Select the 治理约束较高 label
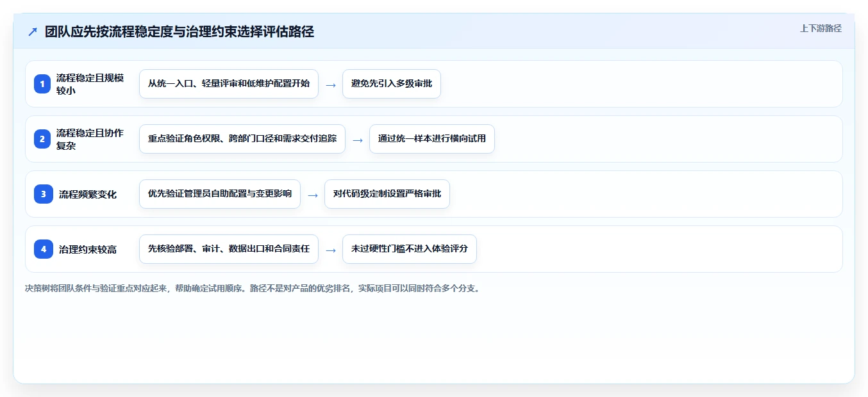868x397 pixels. [88, 249]
